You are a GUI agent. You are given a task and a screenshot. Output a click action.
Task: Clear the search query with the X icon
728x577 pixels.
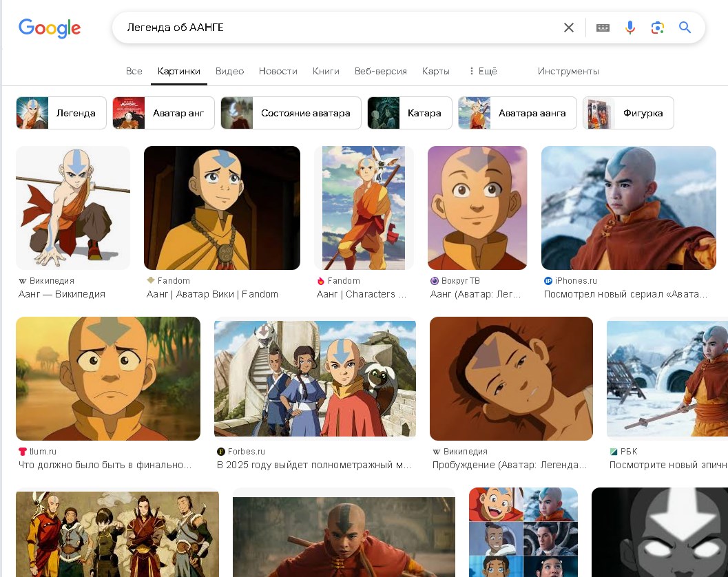(x=568, y=28)
